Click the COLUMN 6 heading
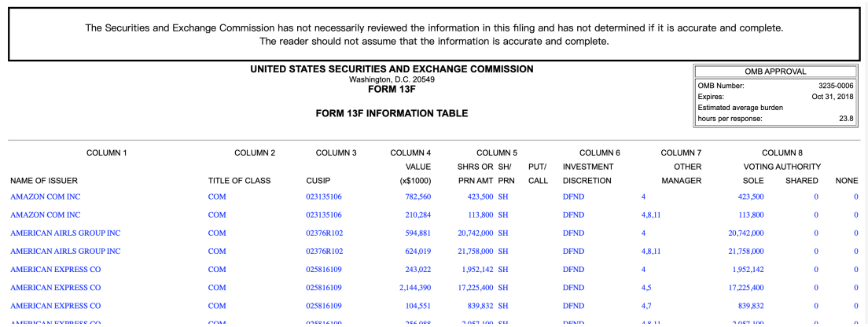The height and width of the screenshot is (327, 868). tap(599, 152)
